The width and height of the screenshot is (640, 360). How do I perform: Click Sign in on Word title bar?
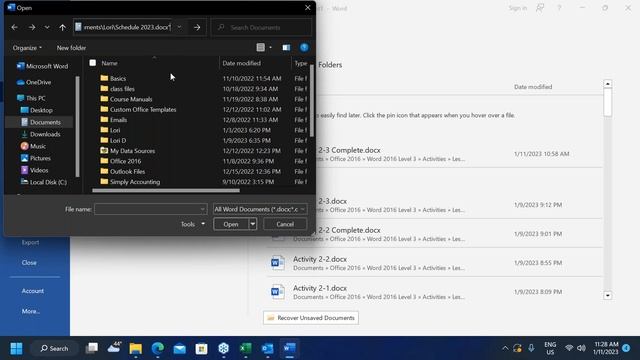pyautogui.click(x=518, y=8)
